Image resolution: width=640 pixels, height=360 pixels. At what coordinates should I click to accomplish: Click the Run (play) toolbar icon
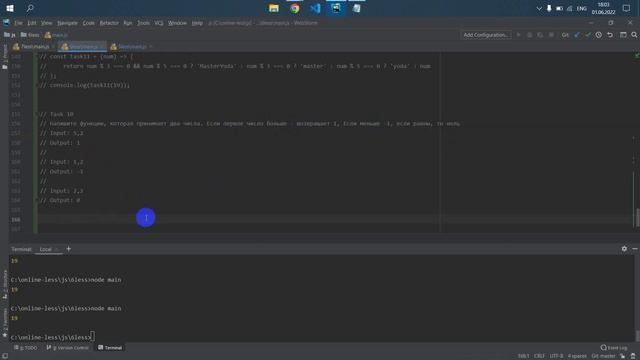pyautogui.click(x=518, y=35)
